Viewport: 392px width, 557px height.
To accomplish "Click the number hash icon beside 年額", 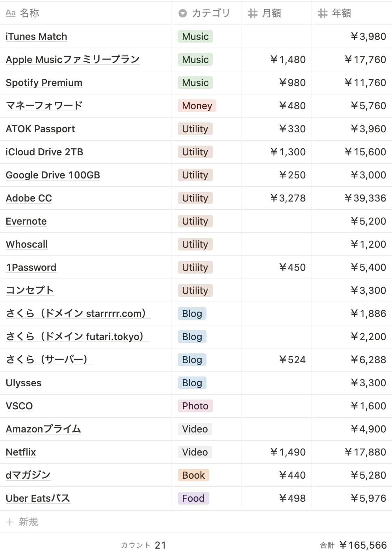I will coord(322,13).
